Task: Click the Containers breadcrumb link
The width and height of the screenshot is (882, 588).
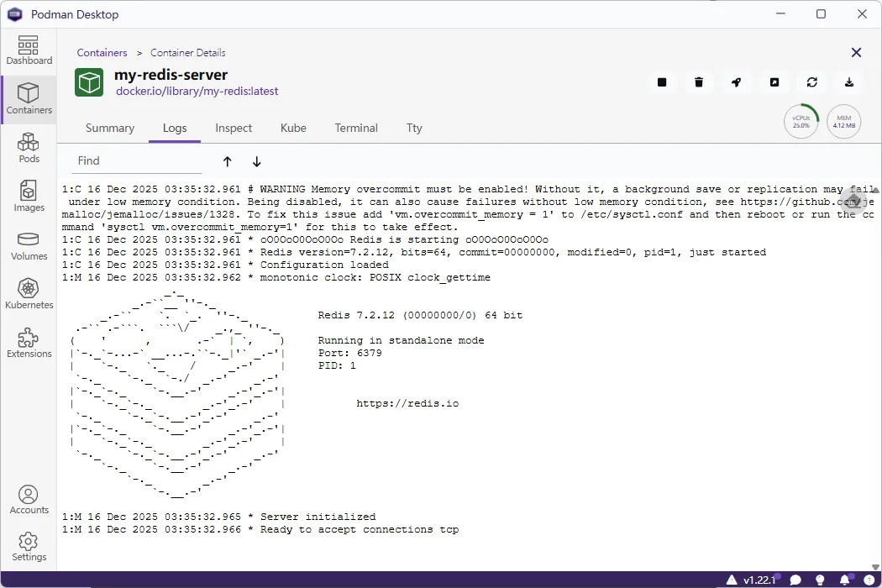Action: click(x=102, y=53)
